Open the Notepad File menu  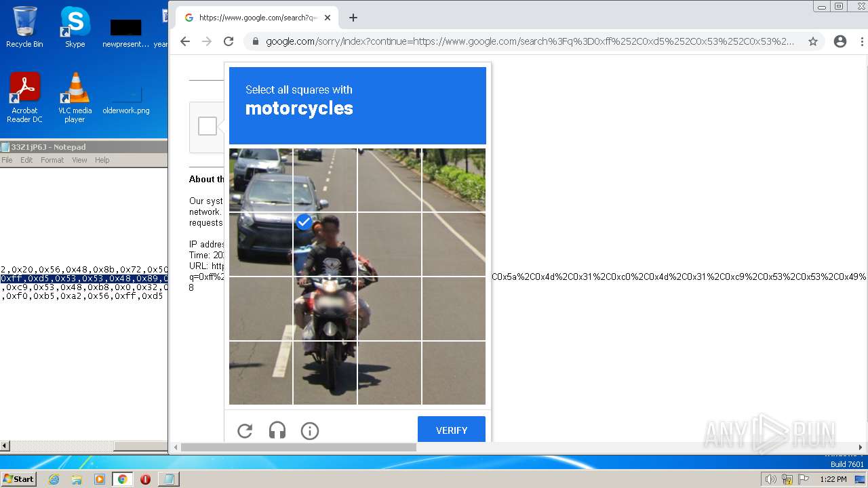pyautogui.click(x=7, y=160)
